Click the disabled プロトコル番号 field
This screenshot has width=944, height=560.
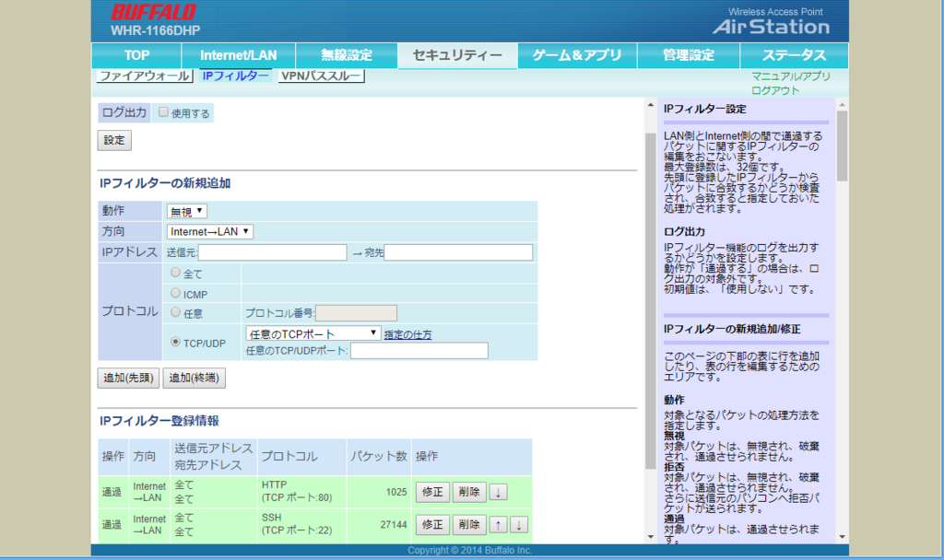pos(356,313)
